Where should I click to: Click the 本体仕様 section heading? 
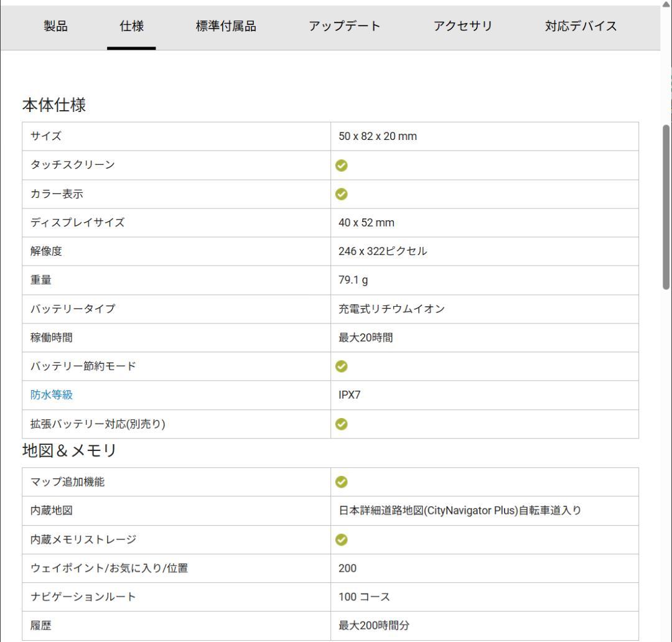54,105
